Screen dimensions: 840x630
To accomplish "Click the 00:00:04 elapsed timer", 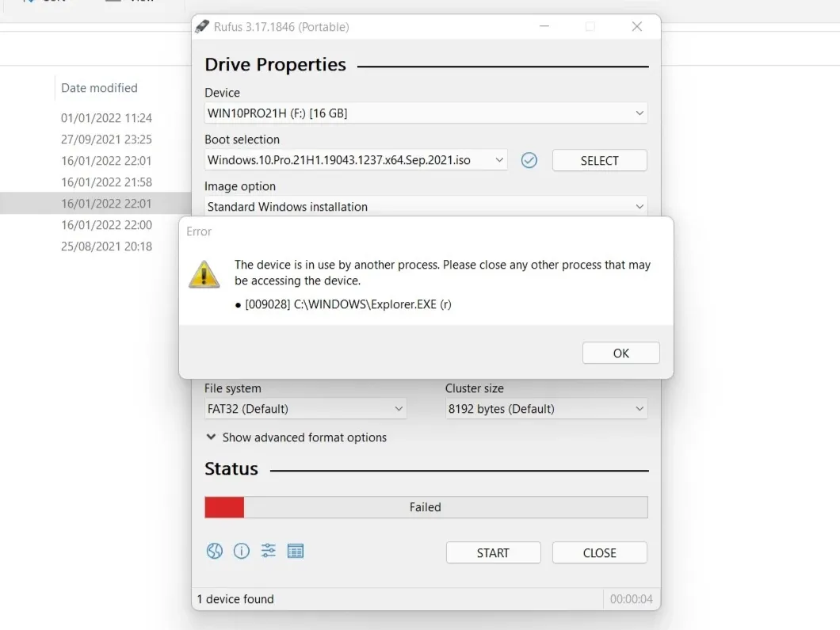I will click(631, 599).
